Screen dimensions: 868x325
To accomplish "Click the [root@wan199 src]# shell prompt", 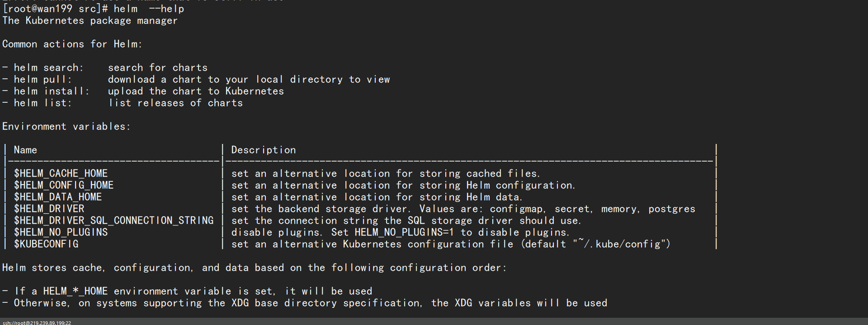I will click(55, 9).
